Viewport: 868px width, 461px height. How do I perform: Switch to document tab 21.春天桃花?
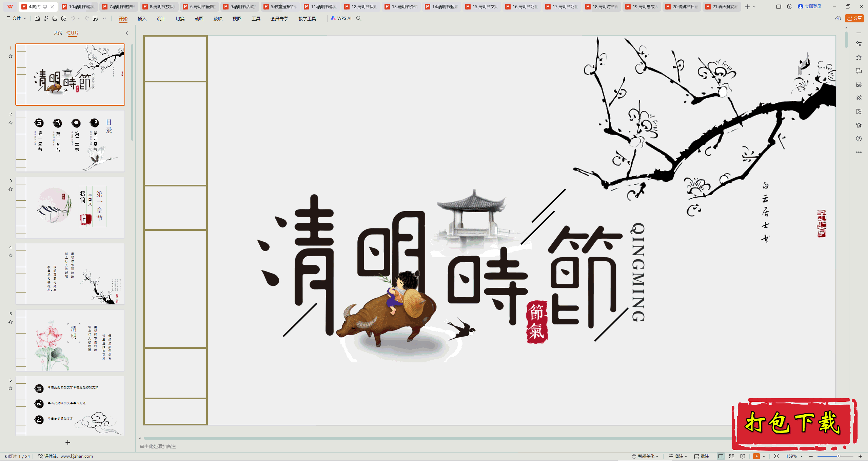[x=722, y=6]
